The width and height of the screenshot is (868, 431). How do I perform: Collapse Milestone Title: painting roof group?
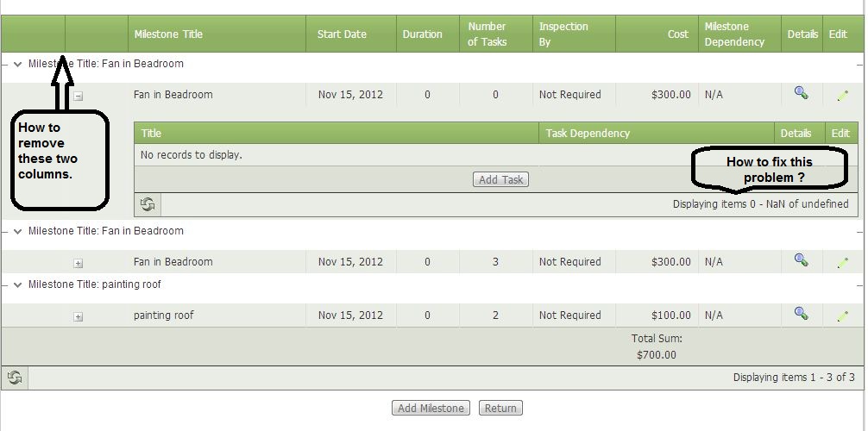(17, 284)
